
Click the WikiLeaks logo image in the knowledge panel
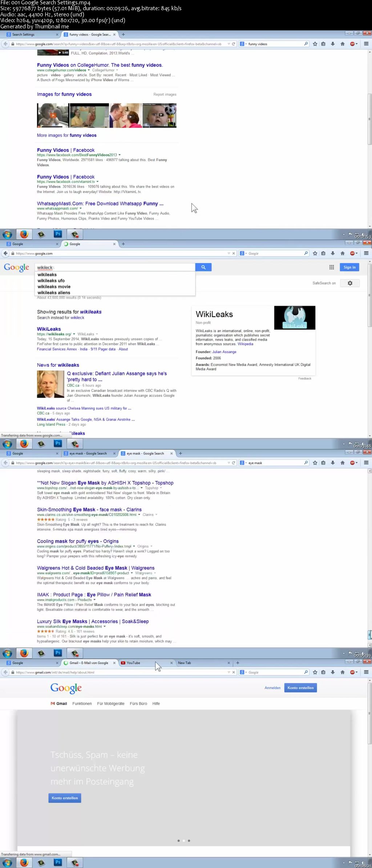point(295,317)
